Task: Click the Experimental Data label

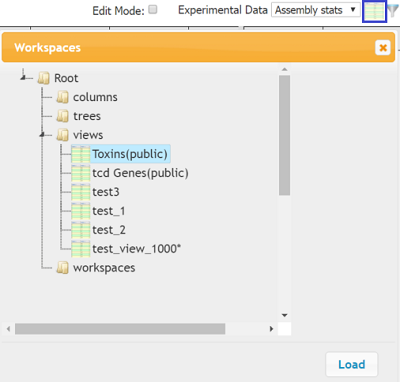Action: pos(223,10)
